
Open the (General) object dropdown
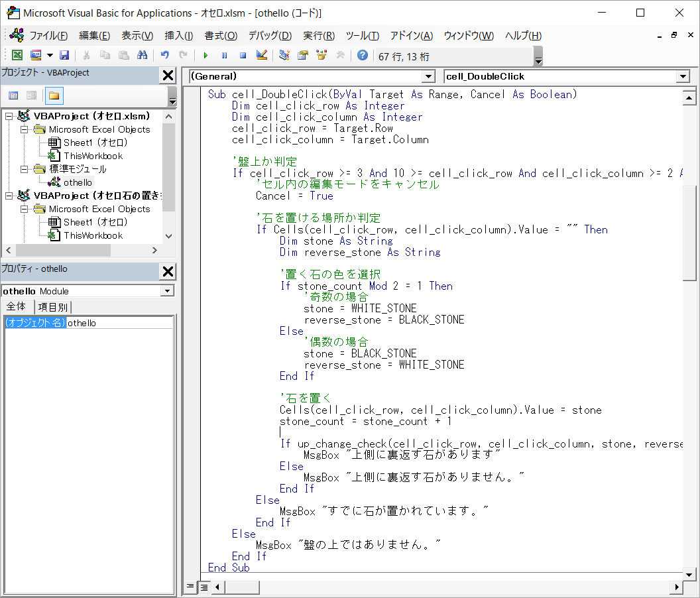[x=428, y=77]
